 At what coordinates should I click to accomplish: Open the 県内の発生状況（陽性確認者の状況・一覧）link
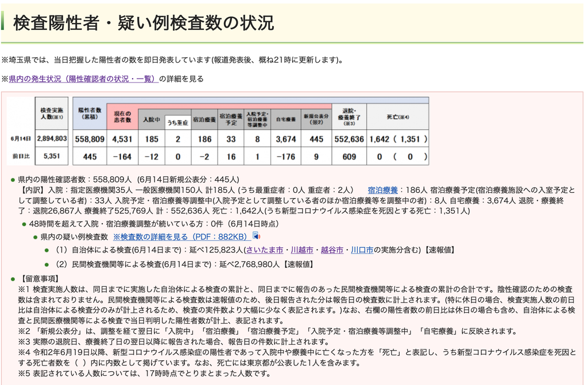(83, 79)
